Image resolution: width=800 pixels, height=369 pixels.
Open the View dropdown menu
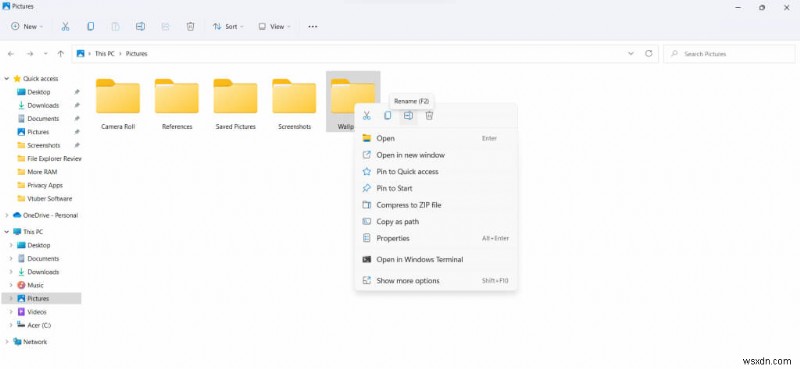[274, 27]
